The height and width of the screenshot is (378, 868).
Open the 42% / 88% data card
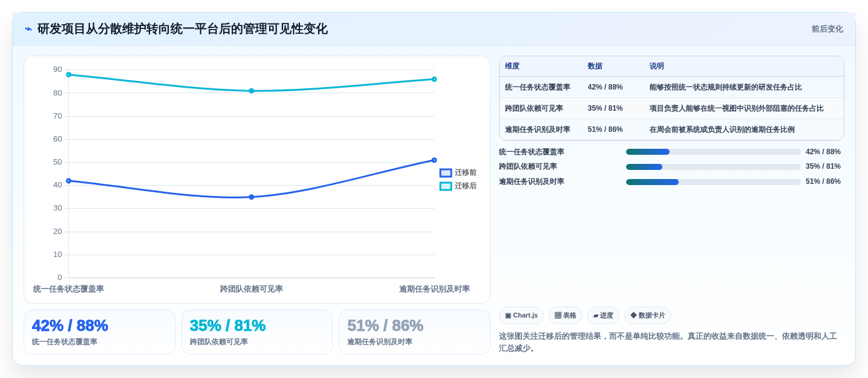pyautogui.click(x=99, y=332)
